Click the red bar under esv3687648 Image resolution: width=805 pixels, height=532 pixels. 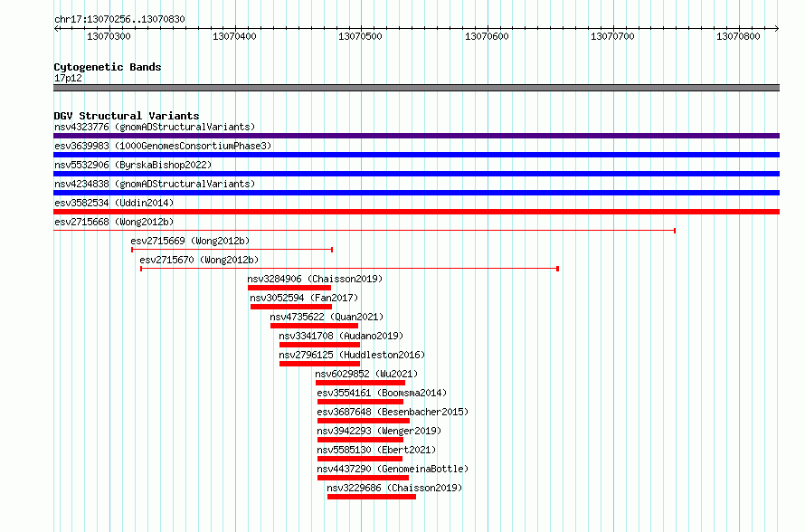point(364,421)
